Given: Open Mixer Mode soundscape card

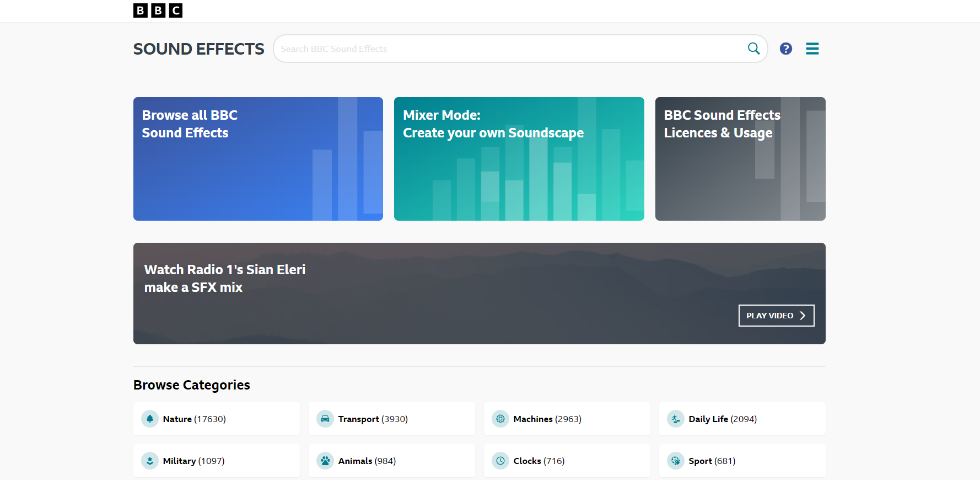Looking at the screenshot, I should click(519, 159).
